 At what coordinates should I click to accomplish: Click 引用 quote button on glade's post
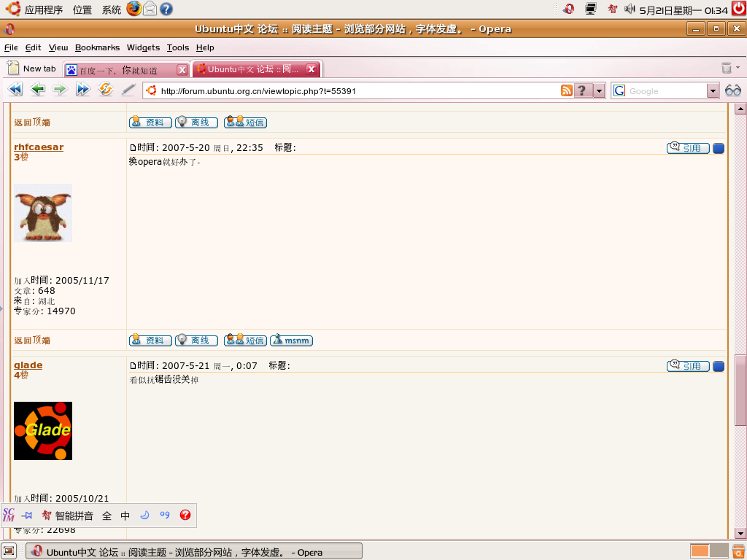coord(688,366)
